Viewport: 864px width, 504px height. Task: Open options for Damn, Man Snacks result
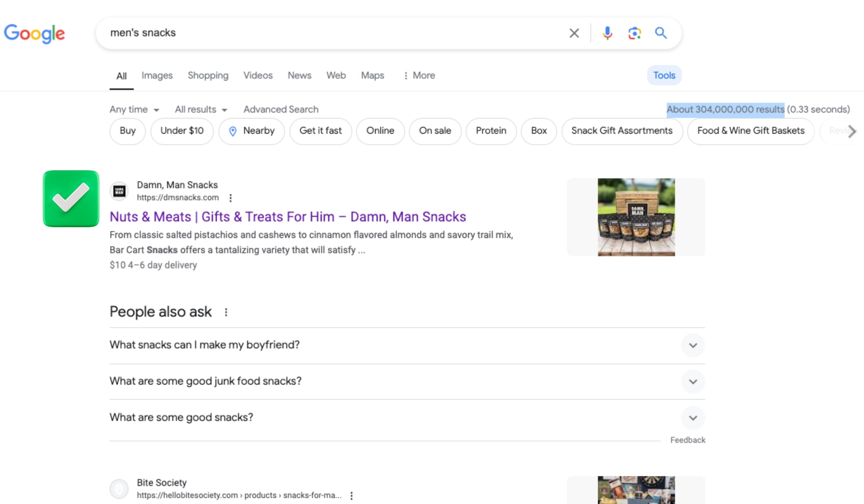click(230, 198)
